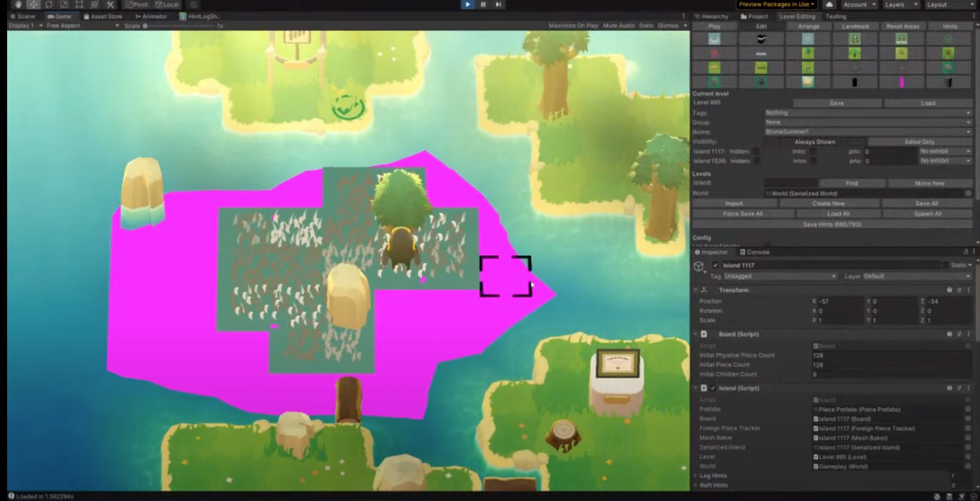This screenshot has height=501, width=980.
Task: Select the Scale tool
Action: click(64, 4)
